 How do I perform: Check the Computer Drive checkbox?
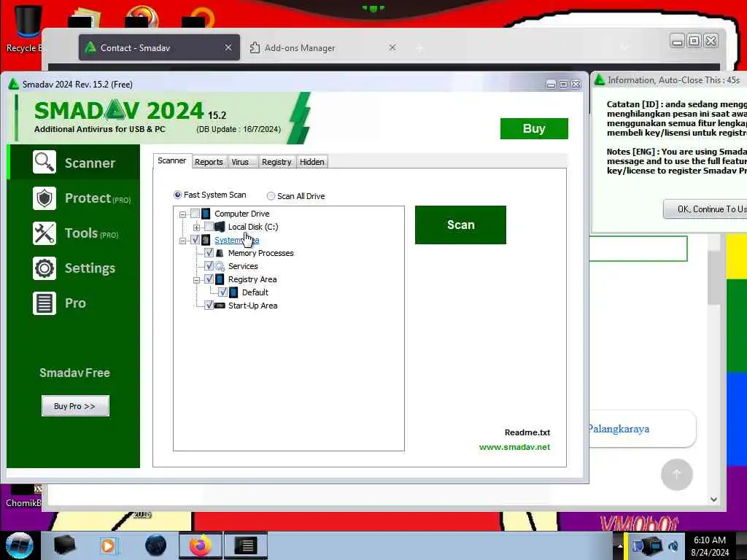(x=195, y=214)
